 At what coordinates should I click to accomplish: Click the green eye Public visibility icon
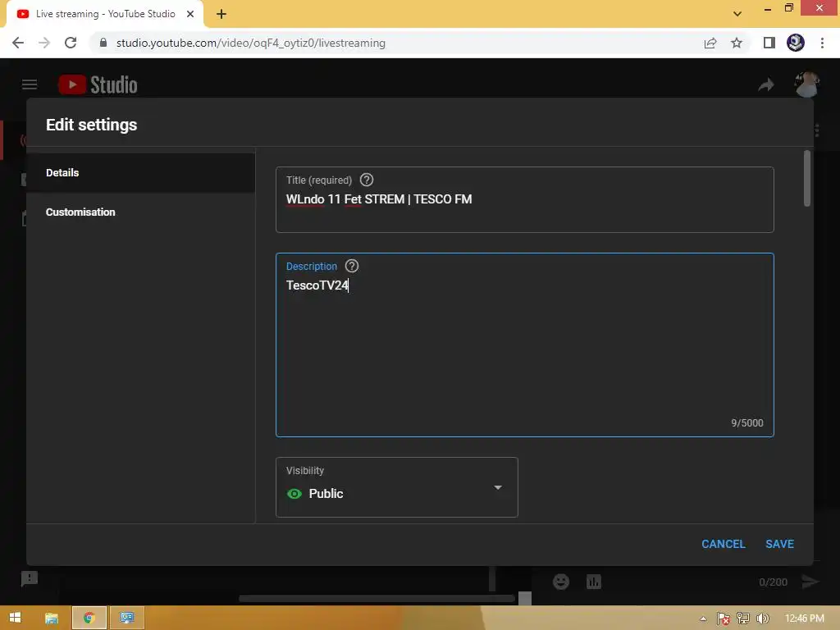click(x=294, y=493)
